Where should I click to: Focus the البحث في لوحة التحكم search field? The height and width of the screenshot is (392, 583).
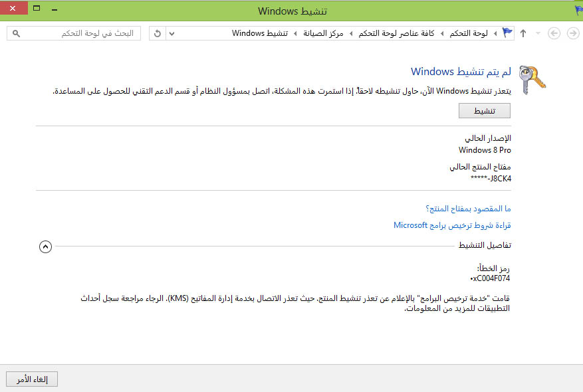click(74, 33)
